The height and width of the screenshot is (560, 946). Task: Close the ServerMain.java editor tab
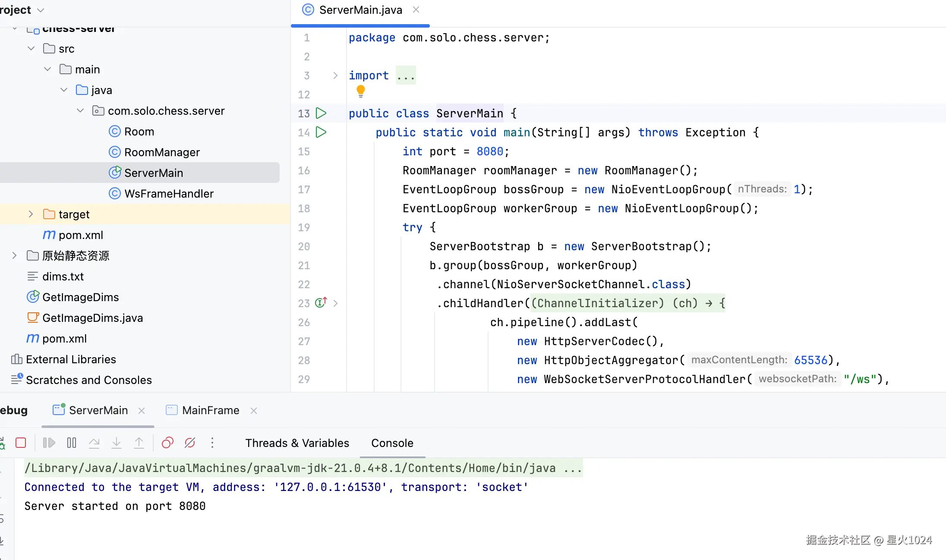coord(416,9)
